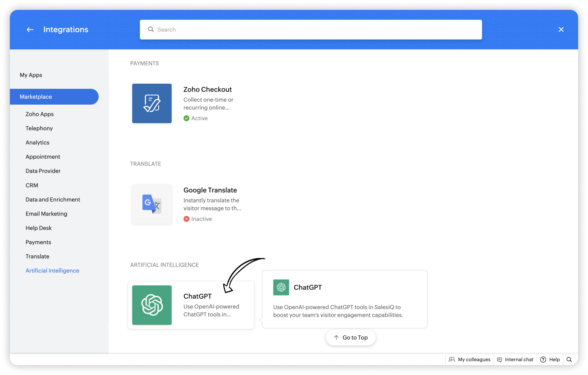Click the Go to Top button
Screen dimensions: 588x375
[350, 337]
